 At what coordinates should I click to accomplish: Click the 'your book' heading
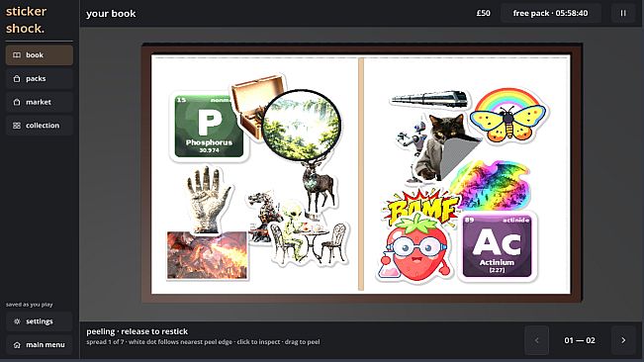coord(111,14)
